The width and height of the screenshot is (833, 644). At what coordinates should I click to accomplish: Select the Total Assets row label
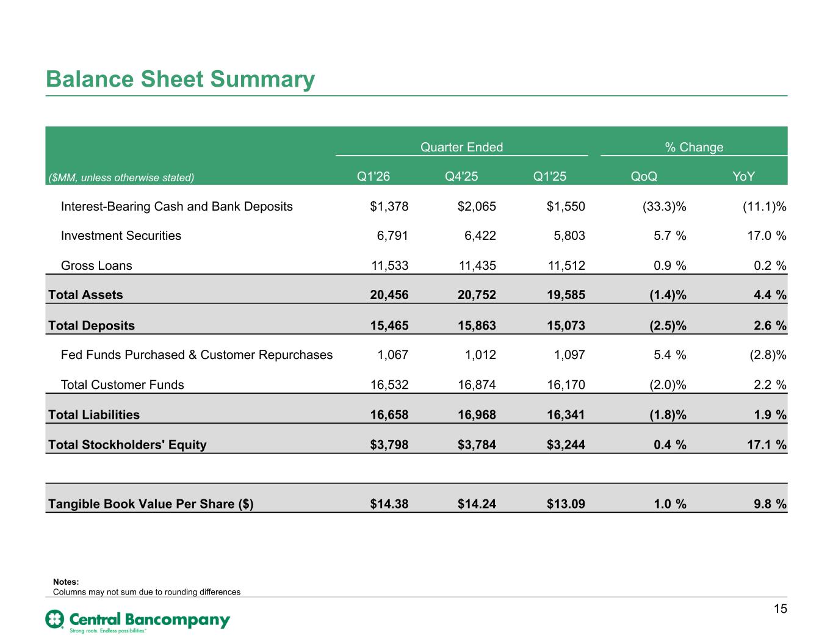(x=85, y=295)
